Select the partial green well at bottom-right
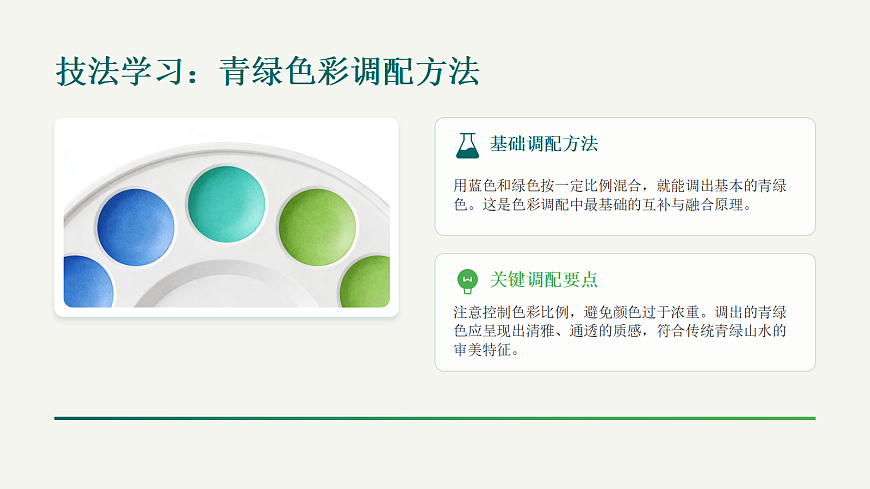870x489 pixels. pos(368,284)
